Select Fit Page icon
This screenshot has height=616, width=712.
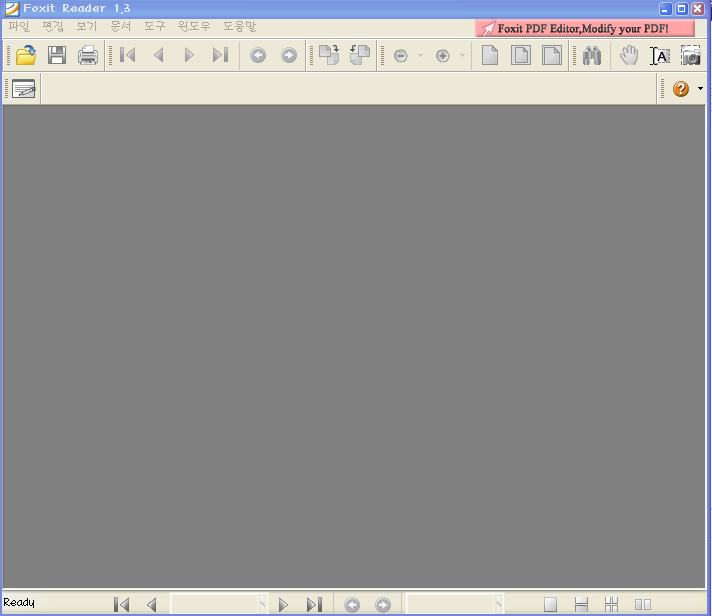521,55
